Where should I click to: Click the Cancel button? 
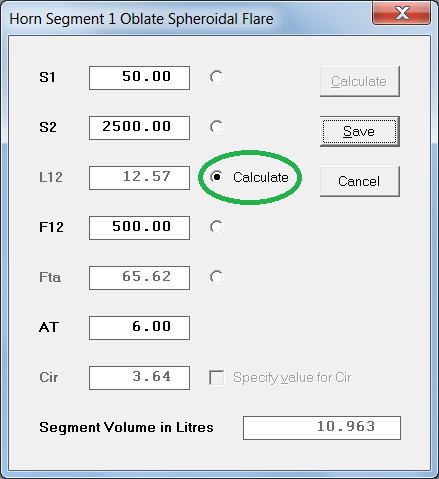tap(360, 181)
